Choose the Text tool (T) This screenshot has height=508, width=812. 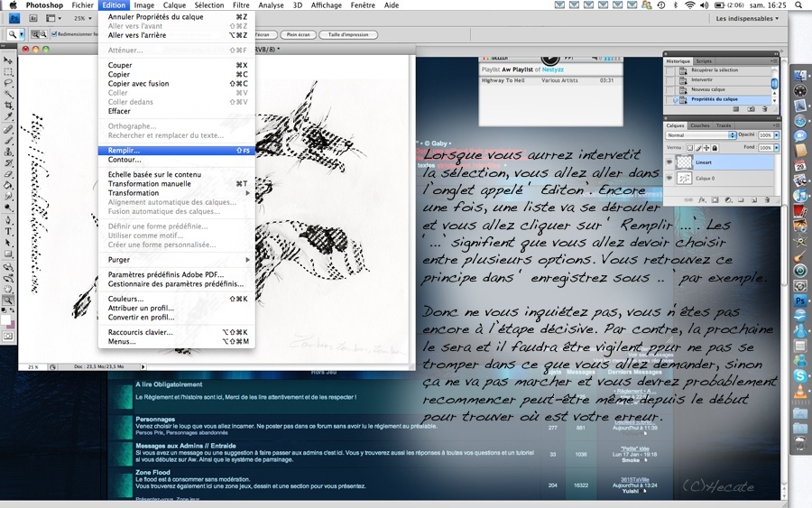[x=8, y=232]
